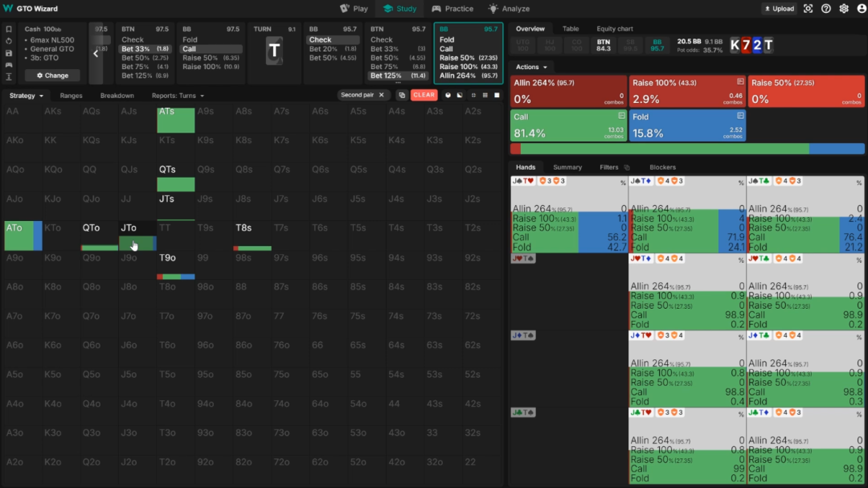This screenshot has width=868, height=488.
Task: Click the copy range icon next to CLEAR
Action: point(402,96)
